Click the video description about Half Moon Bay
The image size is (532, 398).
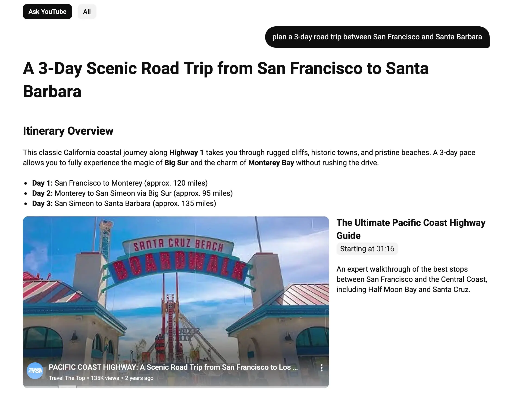point(412,279)
